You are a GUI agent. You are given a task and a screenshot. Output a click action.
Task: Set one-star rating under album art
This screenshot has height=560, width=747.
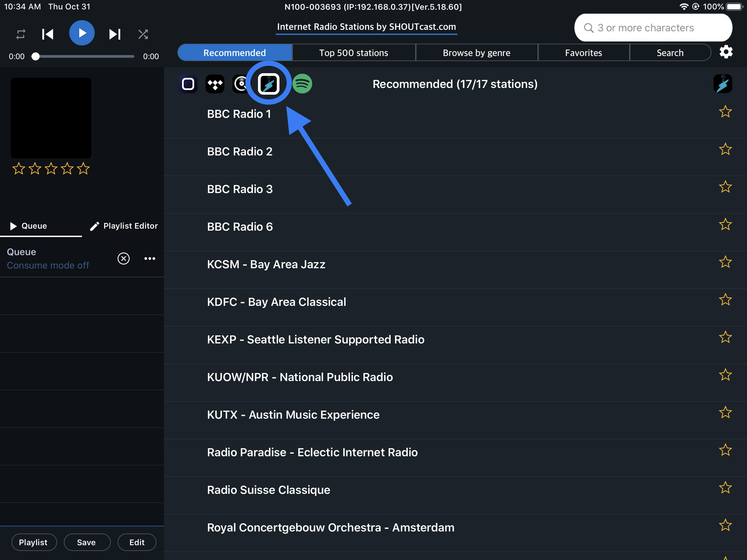point(18,169)
